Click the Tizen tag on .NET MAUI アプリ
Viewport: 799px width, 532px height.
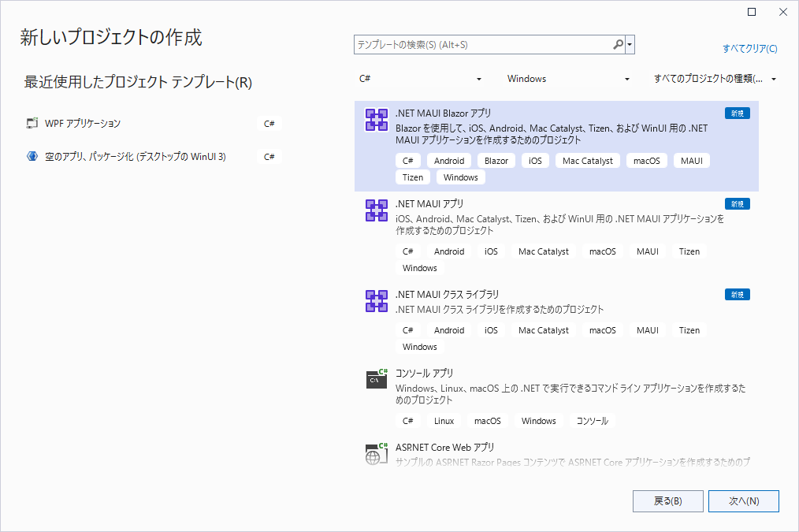[x=689, y=251]
